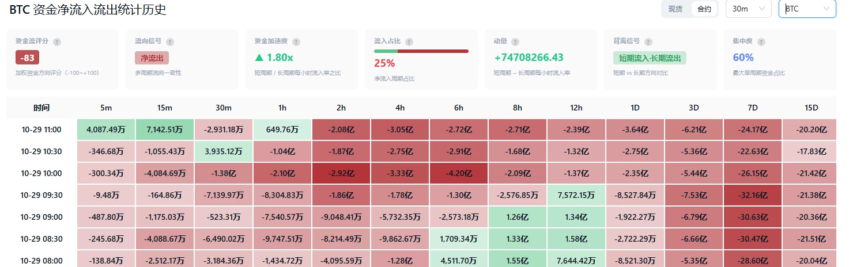Click the -1,055.43万 cell

[165, 151]
